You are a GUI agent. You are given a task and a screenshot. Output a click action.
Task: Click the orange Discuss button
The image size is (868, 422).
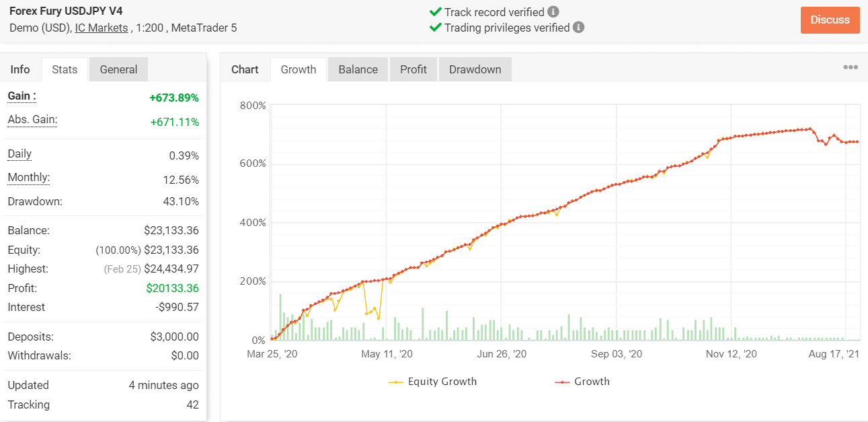(830, 20)
